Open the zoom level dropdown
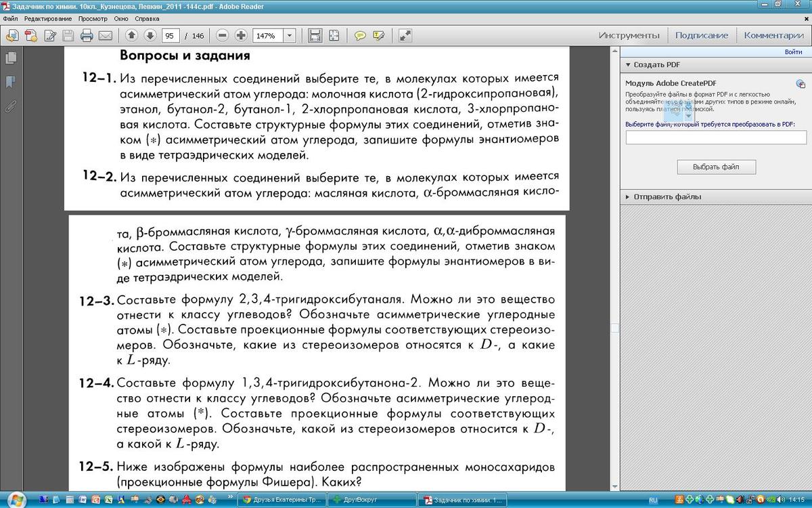 pyautogui.click(x=290, y=35)
